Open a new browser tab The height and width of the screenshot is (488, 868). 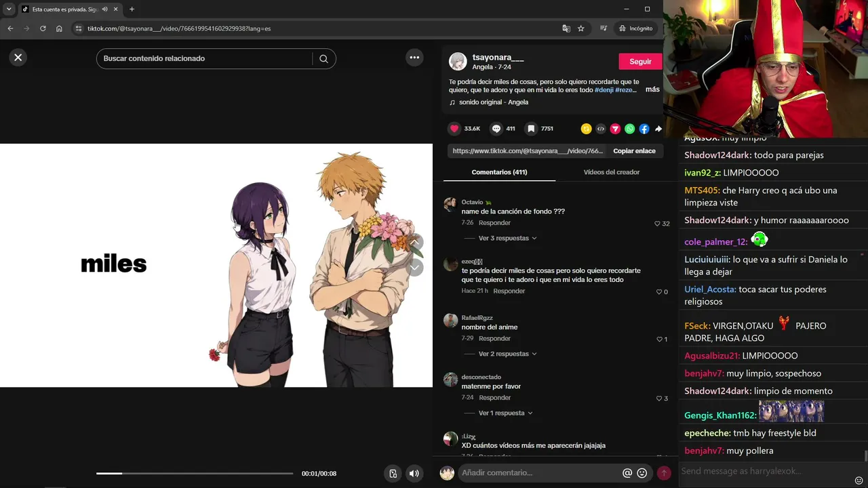pyautogui.click(x=132, y=9)
